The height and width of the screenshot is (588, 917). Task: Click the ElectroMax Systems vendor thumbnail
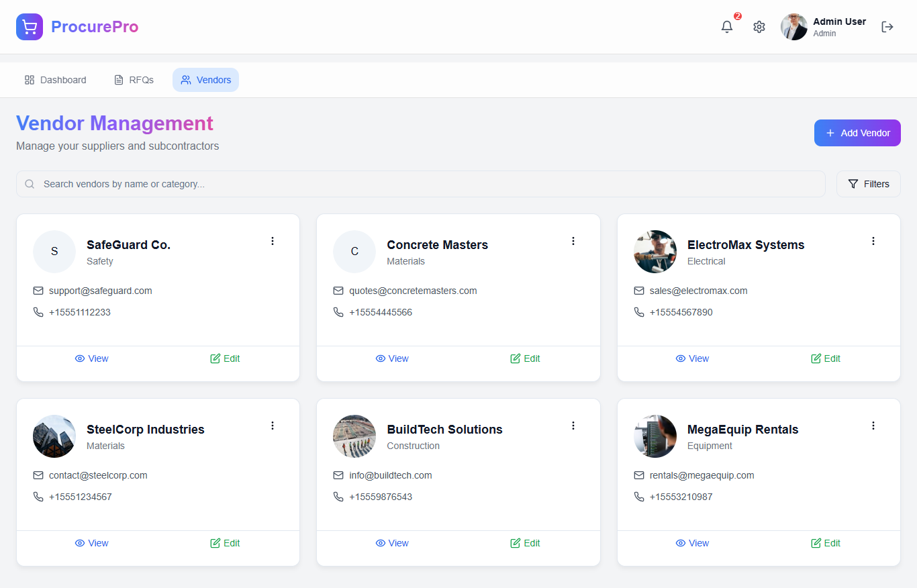click(x=655, y=252)
